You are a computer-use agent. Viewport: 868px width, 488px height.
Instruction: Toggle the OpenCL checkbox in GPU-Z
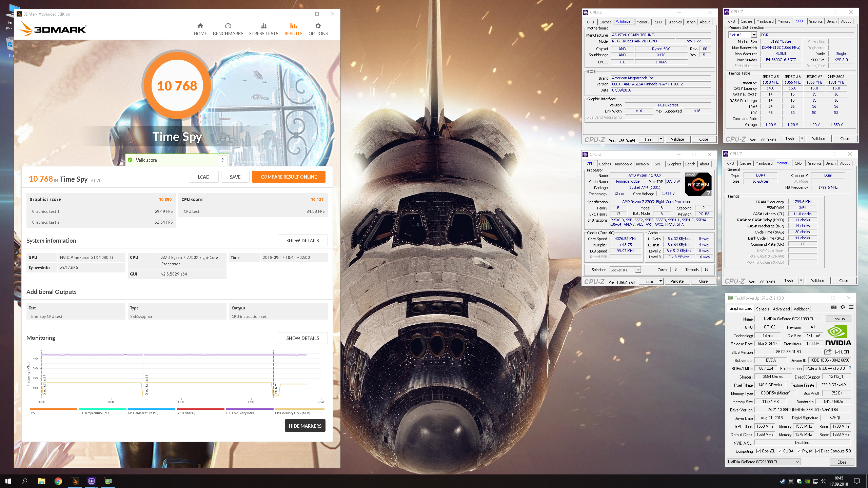coord(759,451)
